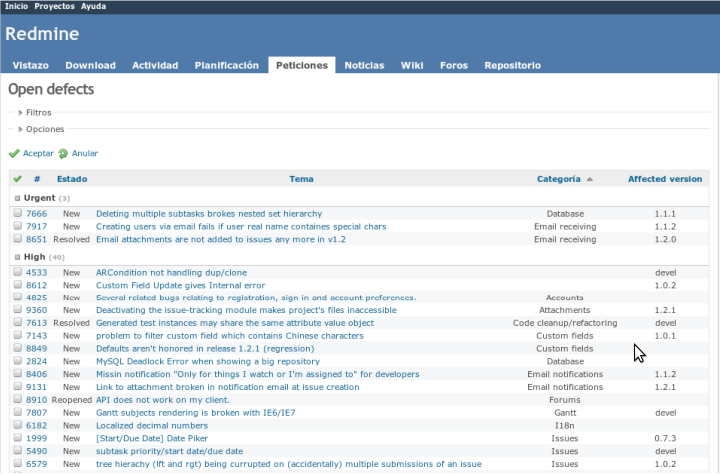The width and height of the screenshot is (720, 475).
Task: Click the Anular link
Action: (84, 153)
